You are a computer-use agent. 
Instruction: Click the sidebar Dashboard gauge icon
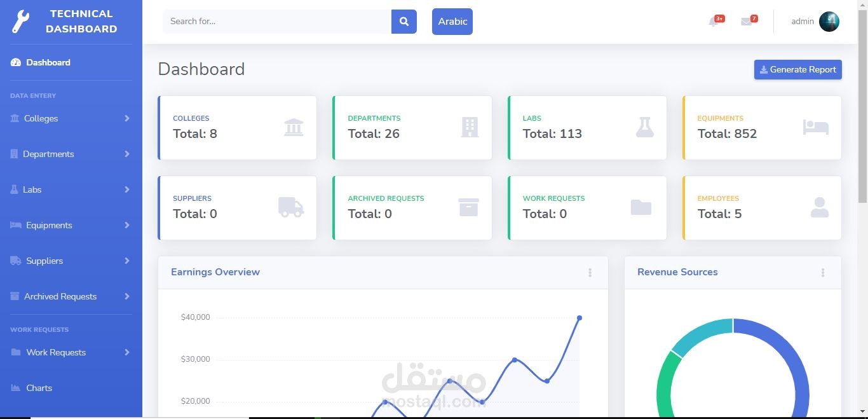[16, 62]
